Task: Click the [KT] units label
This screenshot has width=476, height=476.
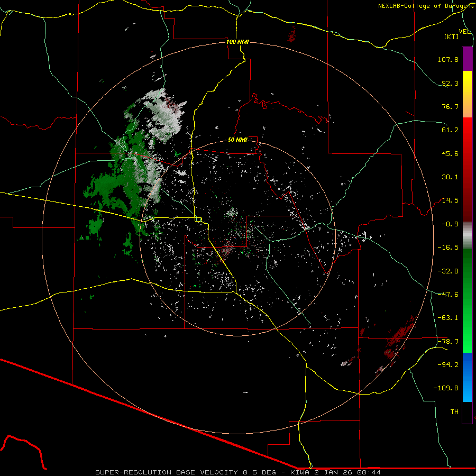Action: click(x=452, y=36)
